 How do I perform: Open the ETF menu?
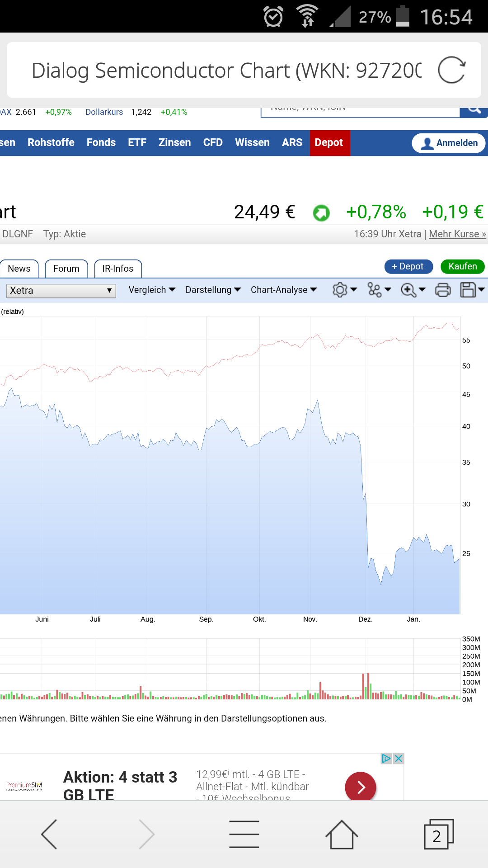tap(137, 142)
